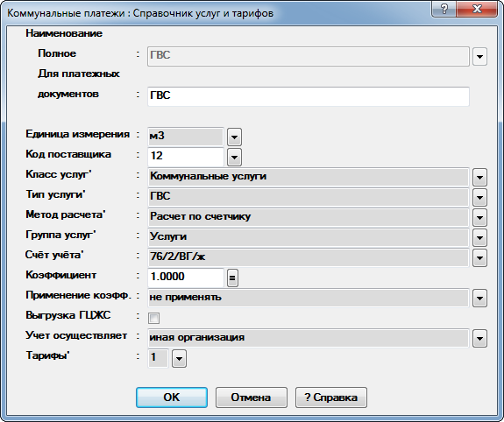Open the Тип услуги dropdown arrow
The image size is (504, 422).
479,198
